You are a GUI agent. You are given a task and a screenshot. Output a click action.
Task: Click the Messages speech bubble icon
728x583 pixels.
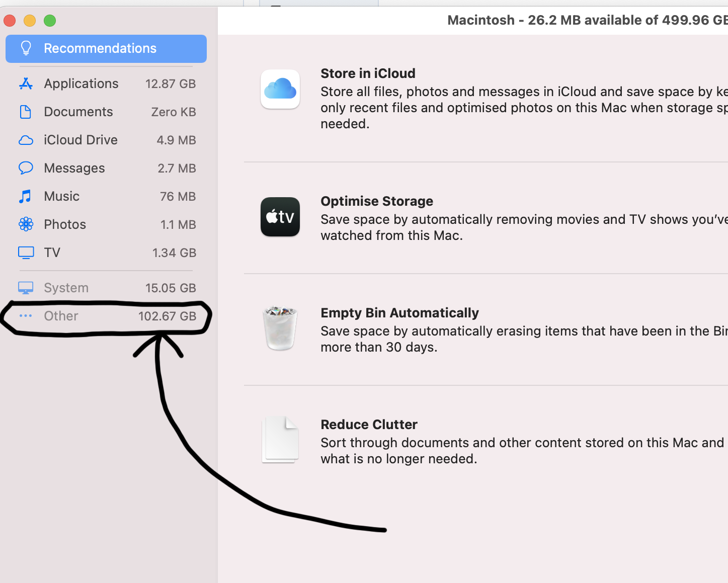(x=26, y=168)
